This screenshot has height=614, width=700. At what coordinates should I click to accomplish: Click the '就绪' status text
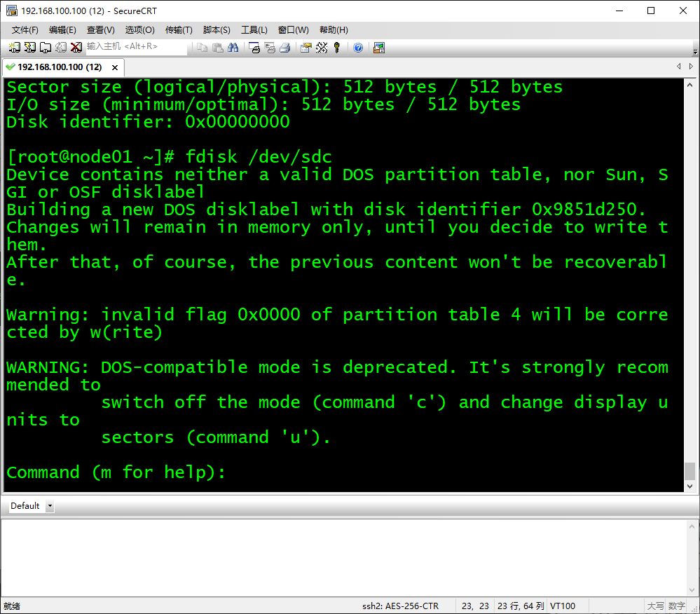[x=12, y=606]
